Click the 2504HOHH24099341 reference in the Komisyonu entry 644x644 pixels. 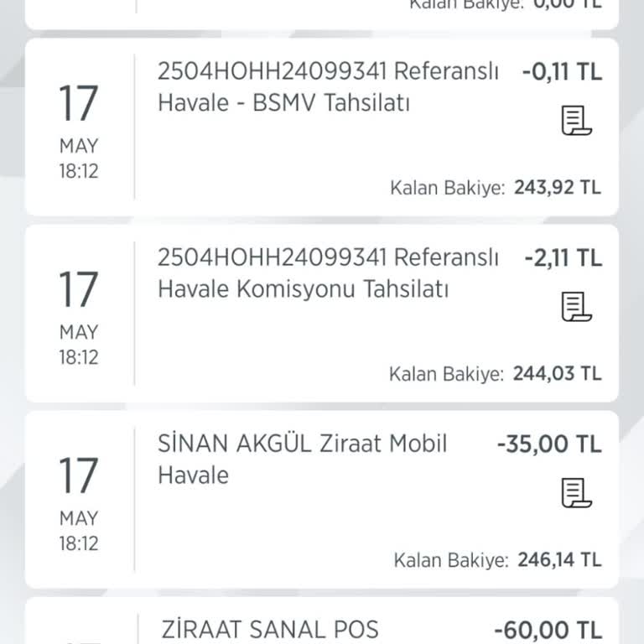tap(271, 257)
